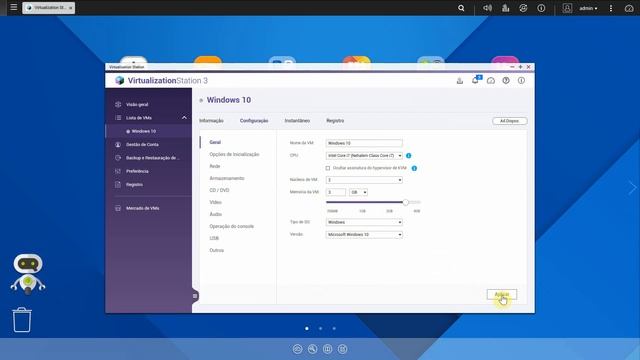Click the Qboost robot assistant icon
The width and height of the screenshot is (640, 360).
click(28, 273)
